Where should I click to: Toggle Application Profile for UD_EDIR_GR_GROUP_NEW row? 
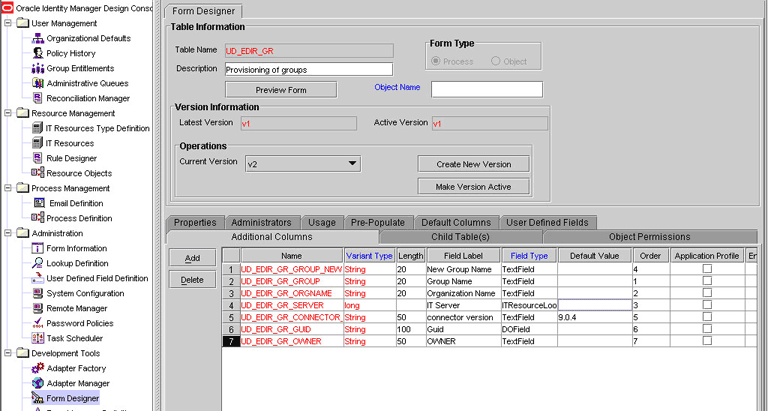tap(707, 268)
